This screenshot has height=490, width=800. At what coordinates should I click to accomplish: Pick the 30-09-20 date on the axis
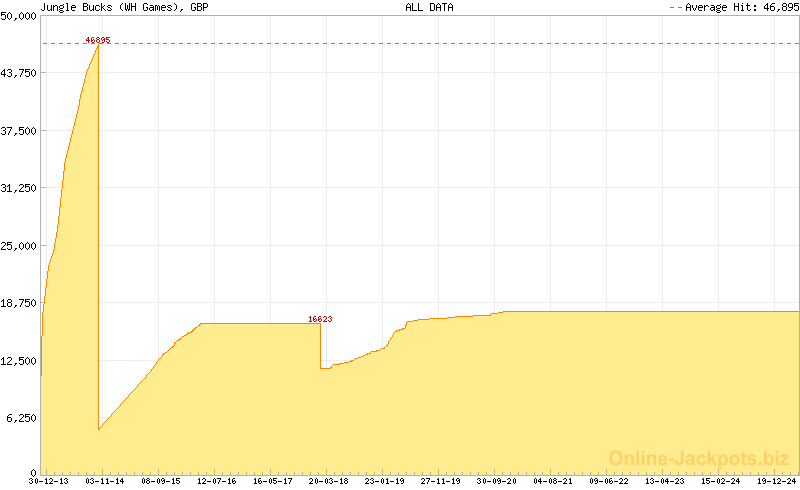click(x=497, y=481)
